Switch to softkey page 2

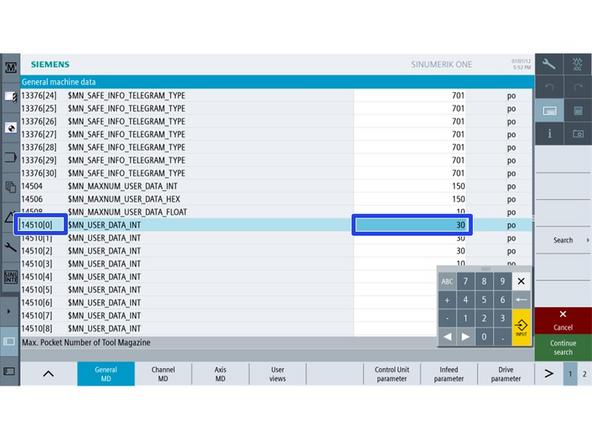click(584, 374)
